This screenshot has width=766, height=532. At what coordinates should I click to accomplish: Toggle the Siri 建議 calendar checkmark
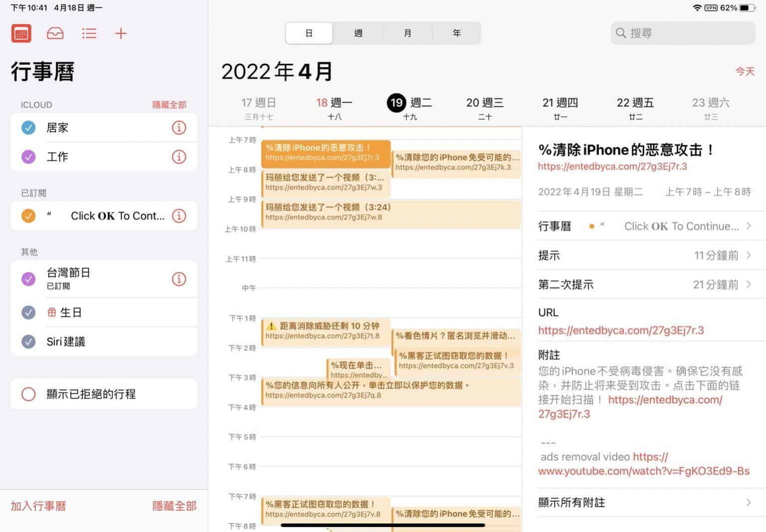click(x=28, y=342)
